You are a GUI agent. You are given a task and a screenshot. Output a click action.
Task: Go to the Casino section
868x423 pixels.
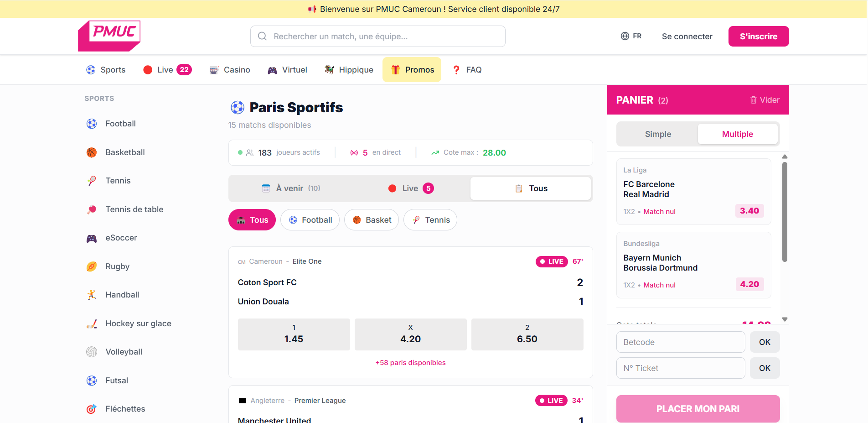click(230, 70)
